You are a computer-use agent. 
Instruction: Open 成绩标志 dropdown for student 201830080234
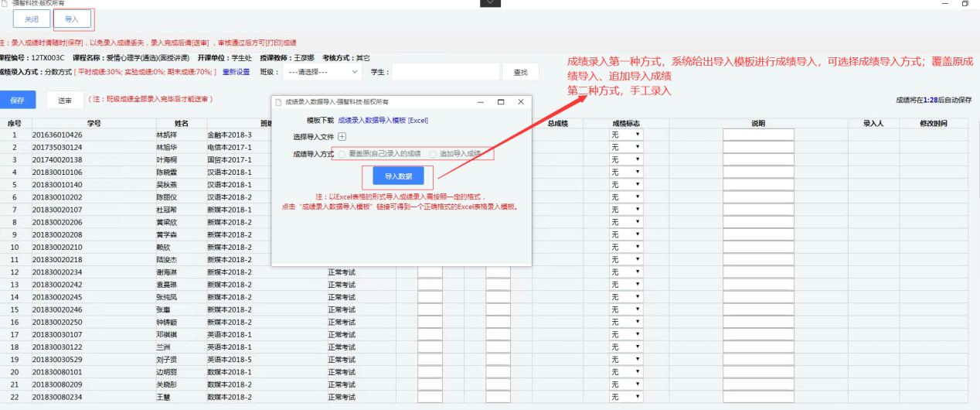626,397
